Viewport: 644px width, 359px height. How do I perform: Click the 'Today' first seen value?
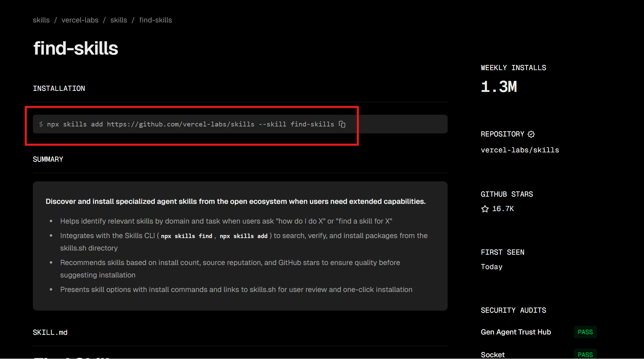coord(492,267)
